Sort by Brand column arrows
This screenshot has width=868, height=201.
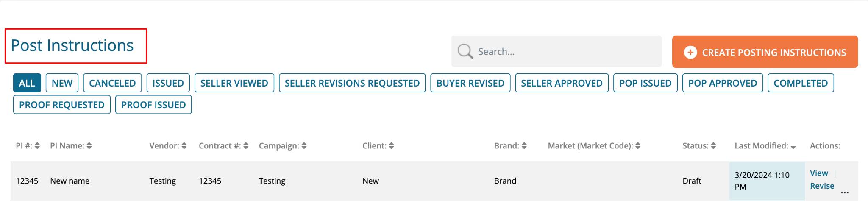(524, 146)
